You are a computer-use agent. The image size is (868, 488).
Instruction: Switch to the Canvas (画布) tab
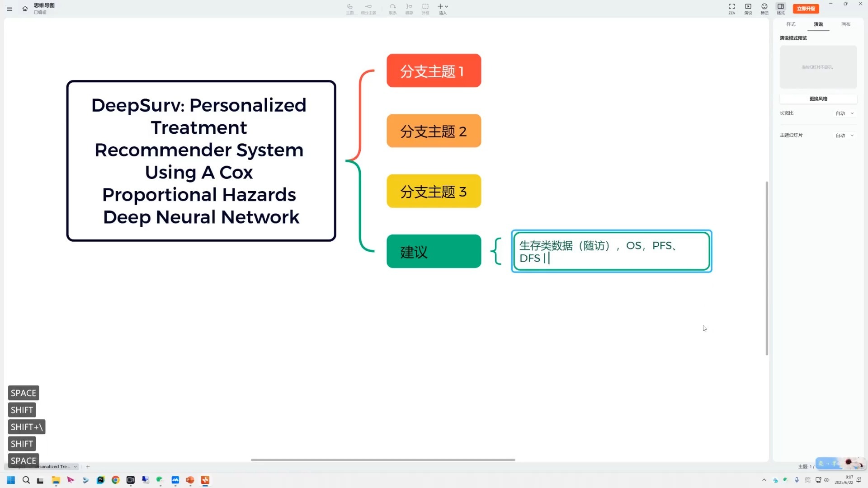tap(846, 24)
